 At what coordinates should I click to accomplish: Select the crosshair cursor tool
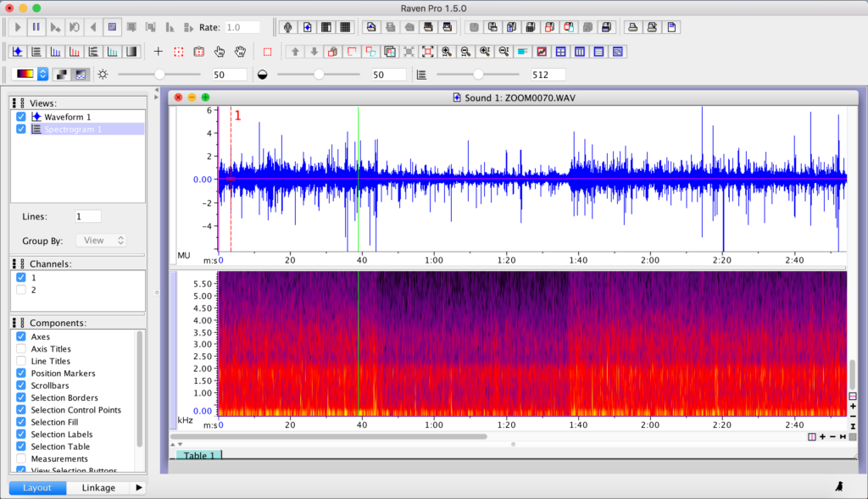point(159,52)
